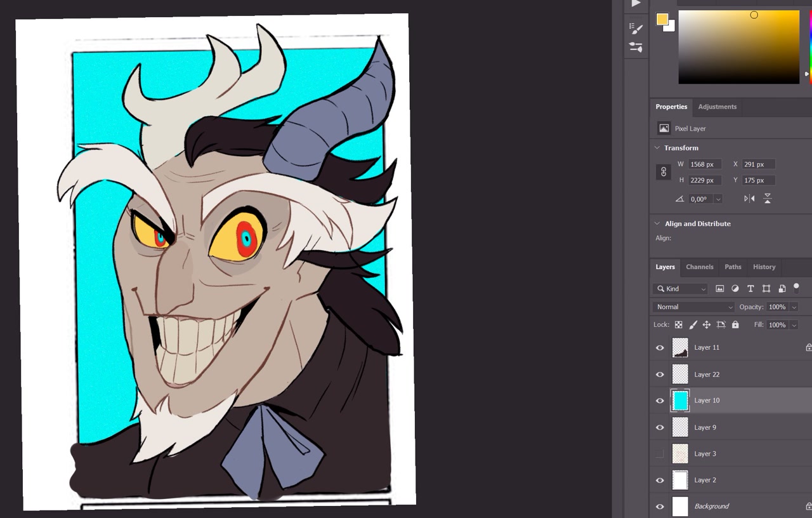Click the yellow foreground color swatch

pos(662,19)
